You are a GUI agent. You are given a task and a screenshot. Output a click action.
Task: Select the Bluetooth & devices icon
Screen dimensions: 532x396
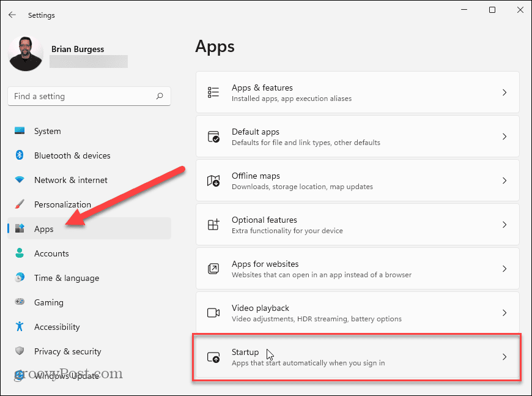click(18, 155)
